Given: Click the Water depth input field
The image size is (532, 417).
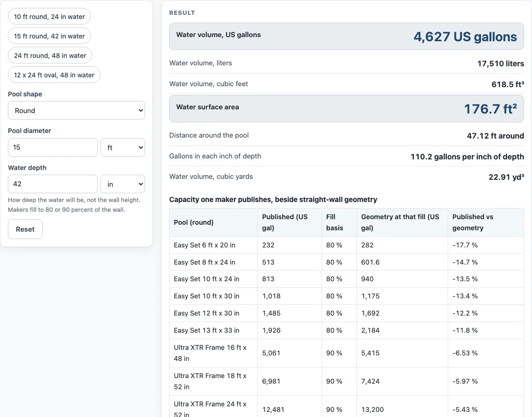Looking at the screenshot, I should [52, 184].
